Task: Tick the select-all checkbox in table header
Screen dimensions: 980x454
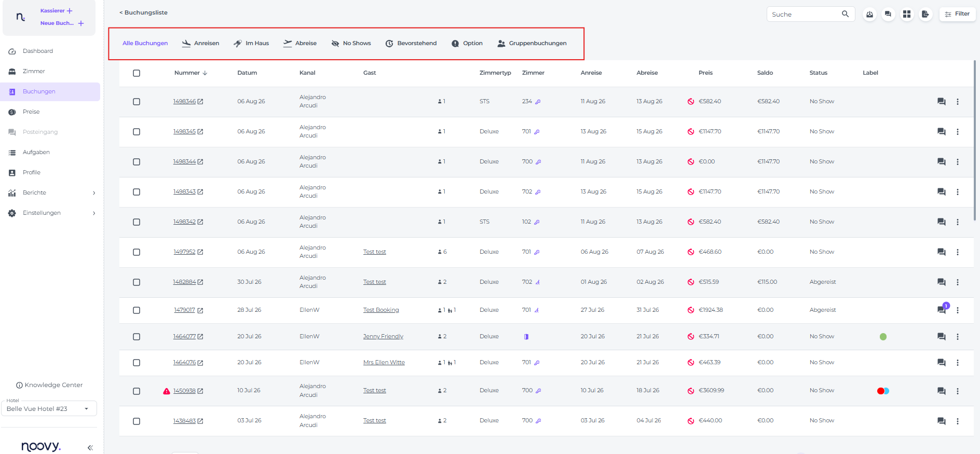Action: pyautogui.click(x=137, y=73)
